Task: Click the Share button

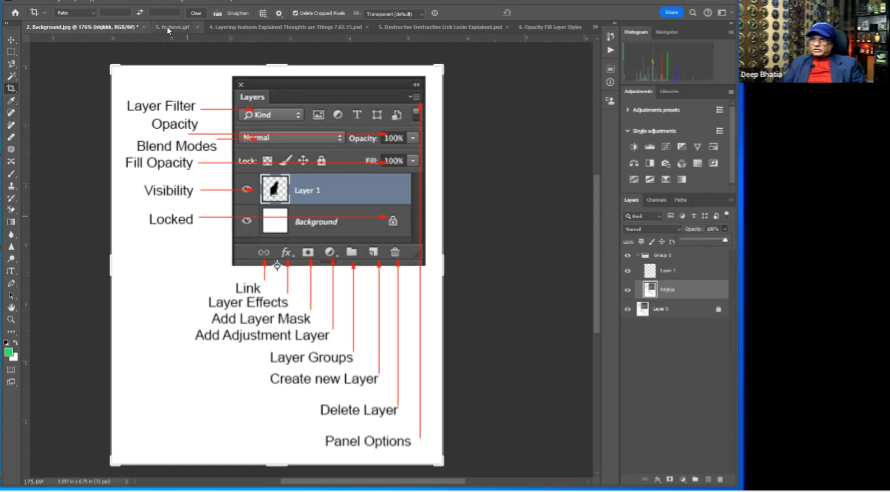Action: (x=671, y=13)
